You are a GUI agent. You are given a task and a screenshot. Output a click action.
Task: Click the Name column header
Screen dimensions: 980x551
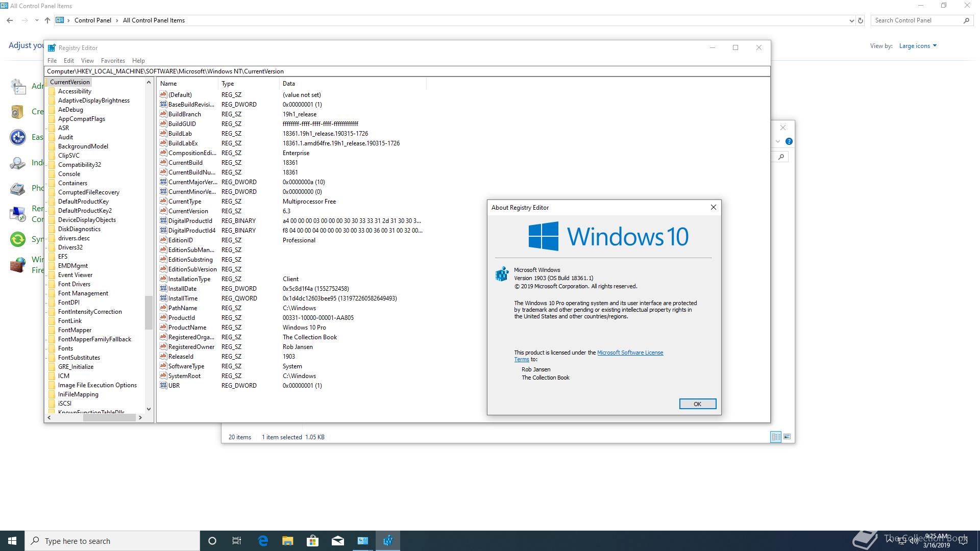187,83
